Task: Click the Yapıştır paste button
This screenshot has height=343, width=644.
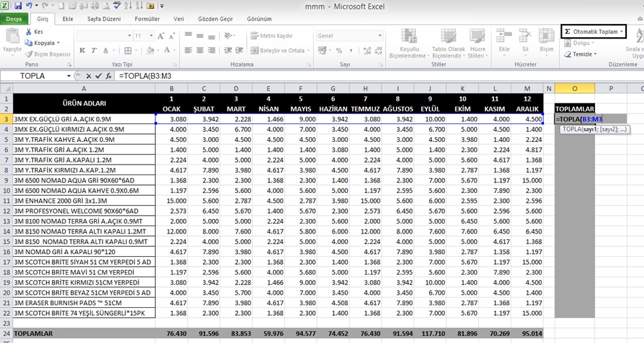Action: [x=12, y=41]
